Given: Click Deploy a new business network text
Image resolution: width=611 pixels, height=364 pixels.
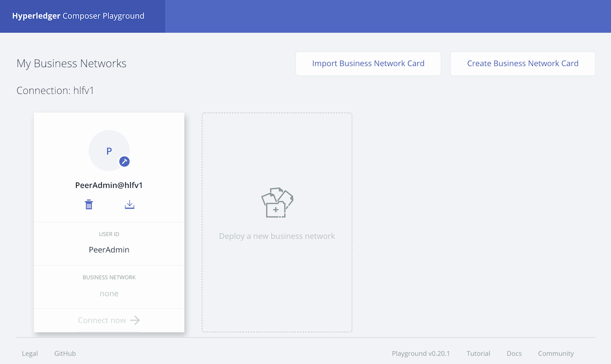Looking at the screenshot, I should 277,236.
